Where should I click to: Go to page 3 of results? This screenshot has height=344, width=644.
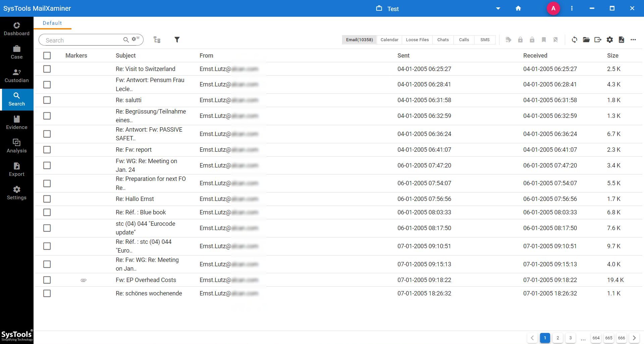[571, 338]
